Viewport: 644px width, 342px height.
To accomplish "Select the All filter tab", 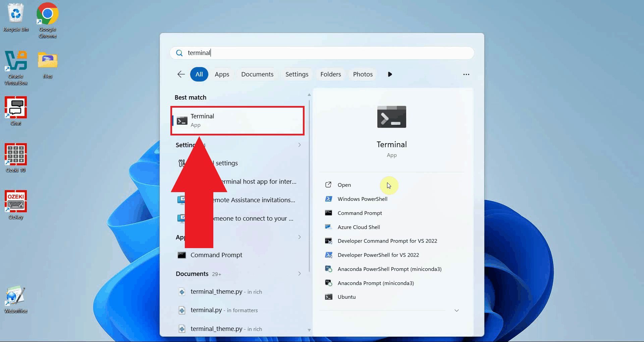I will tap(199, 74).
